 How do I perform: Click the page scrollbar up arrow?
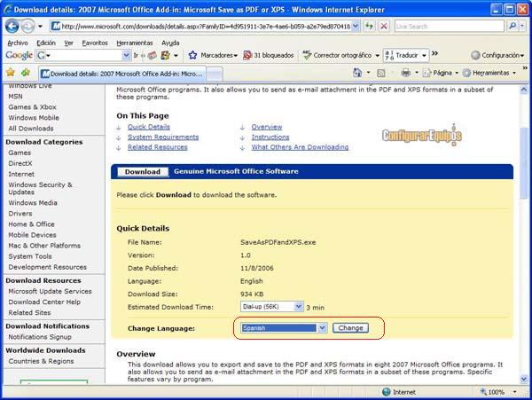point(523,90)
